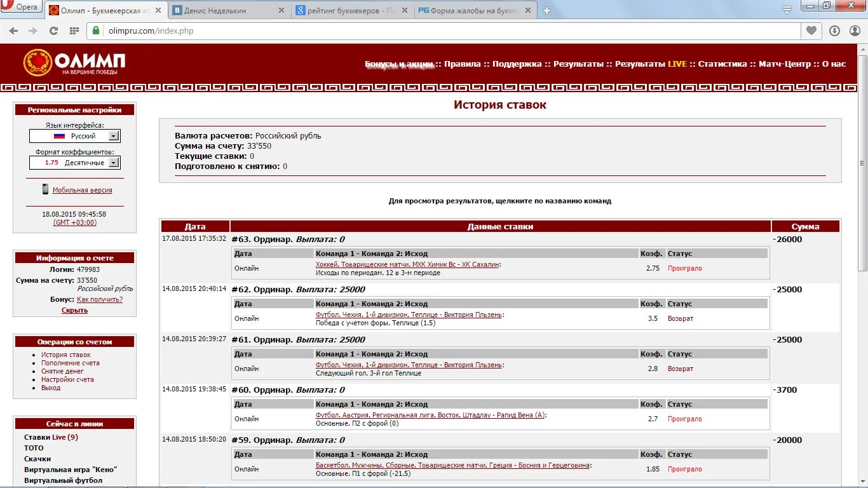This screenshot has width=868, height=488.
Task: Click the Russian flag icon
Action: [59, 136]
